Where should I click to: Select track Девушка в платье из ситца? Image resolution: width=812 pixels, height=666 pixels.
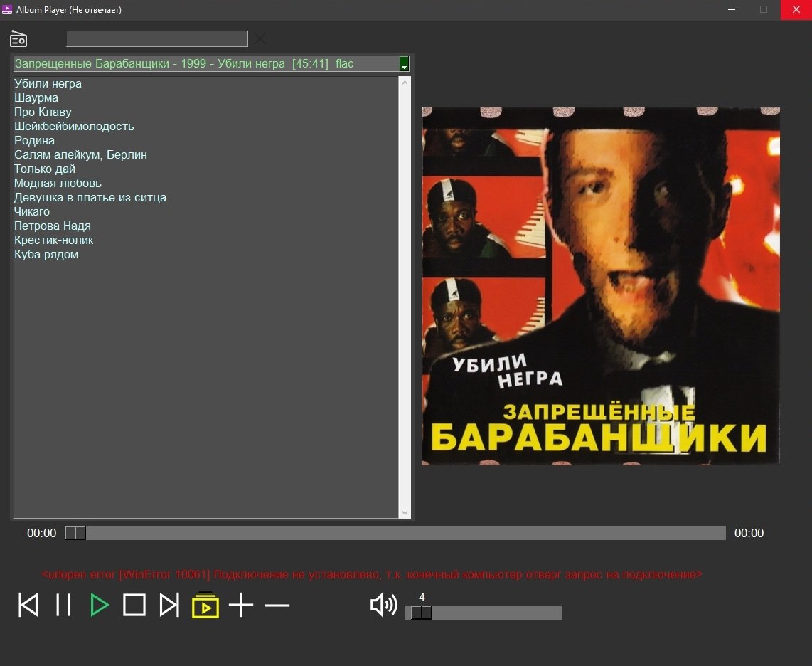[90, 198]
